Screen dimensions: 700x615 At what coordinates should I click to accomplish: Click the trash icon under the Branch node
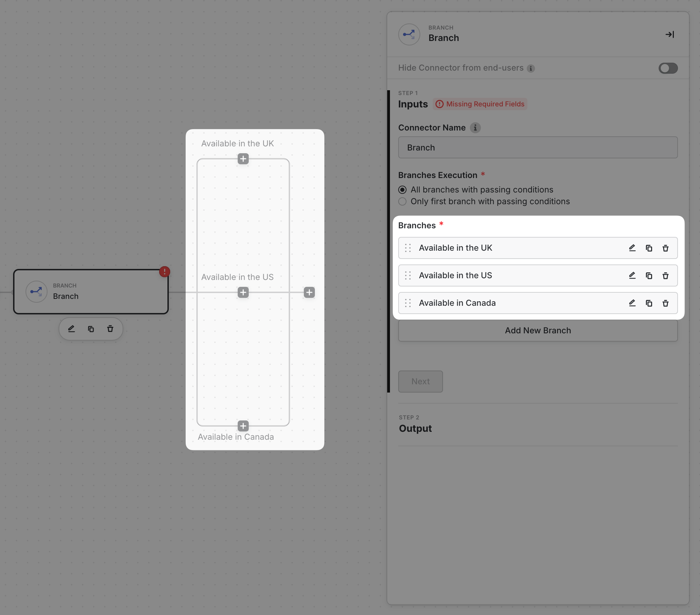coord(110,329)
